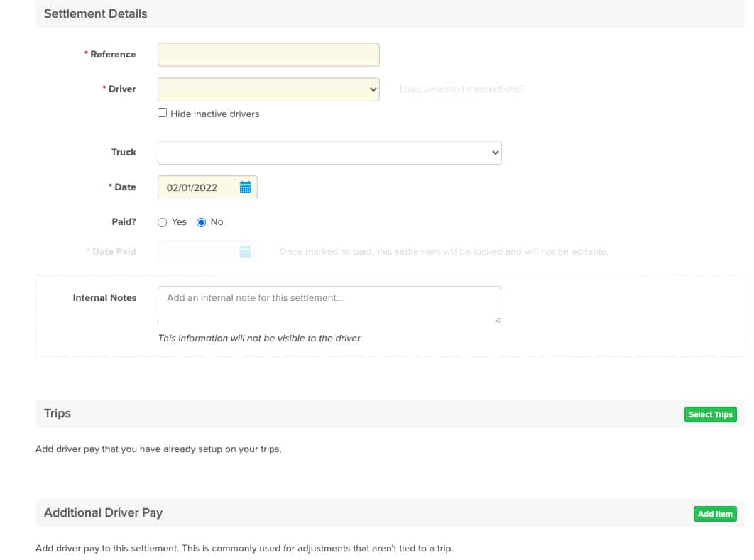Click the Trips section heading

click(x=57, y=413)
